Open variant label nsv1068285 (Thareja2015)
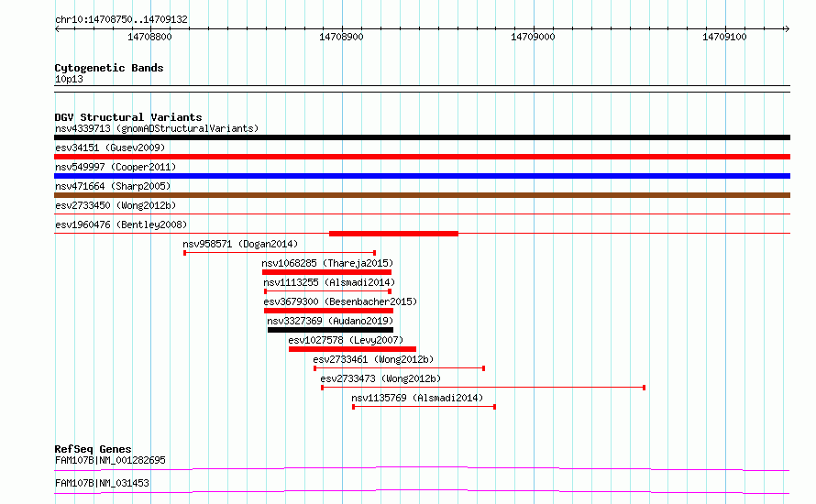 tap(327, 263)
